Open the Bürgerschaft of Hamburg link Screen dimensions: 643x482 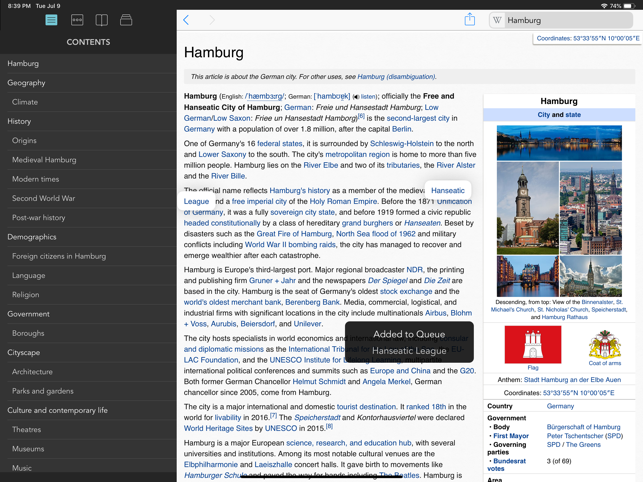coord(583,427)
